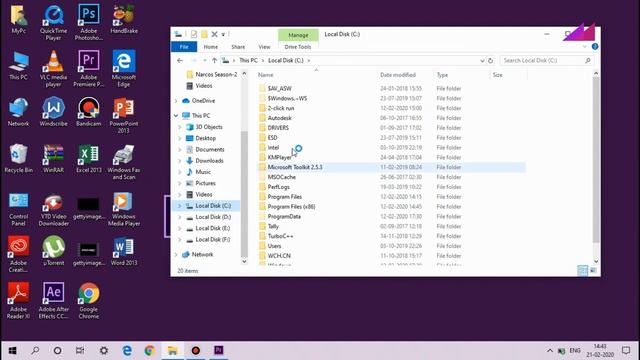Sort by the Name column header

[x=316, y=75]
